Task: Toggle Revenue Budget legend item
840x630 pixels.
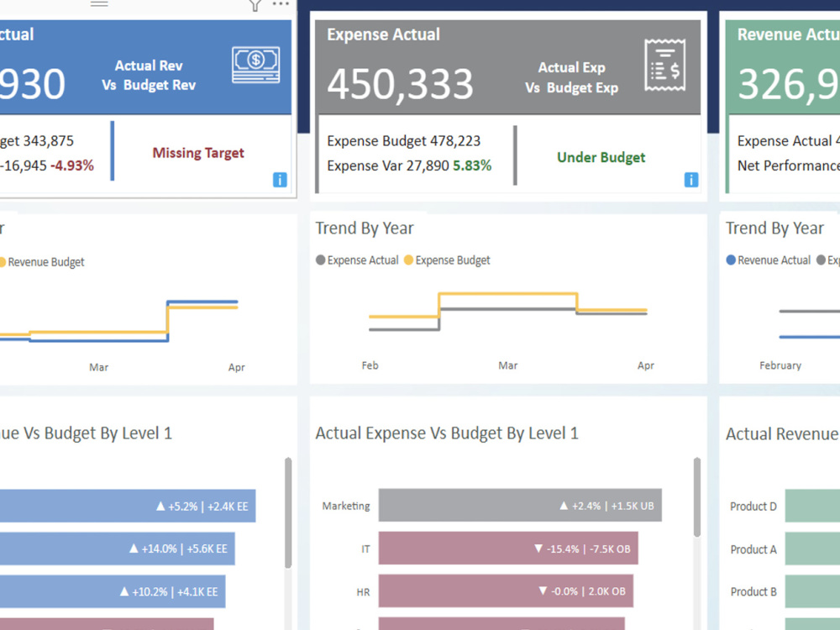Action: (42, 262)
